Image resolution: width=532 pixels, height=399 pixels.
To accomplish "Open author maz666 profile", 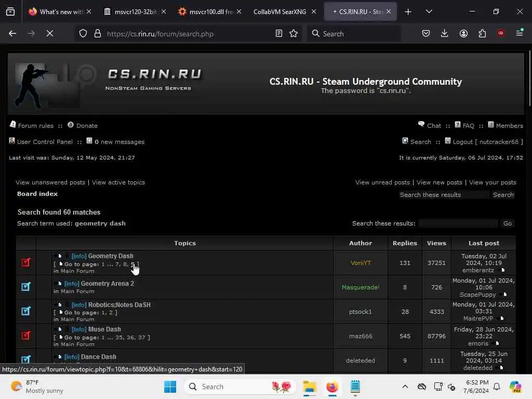I will 361,336.
